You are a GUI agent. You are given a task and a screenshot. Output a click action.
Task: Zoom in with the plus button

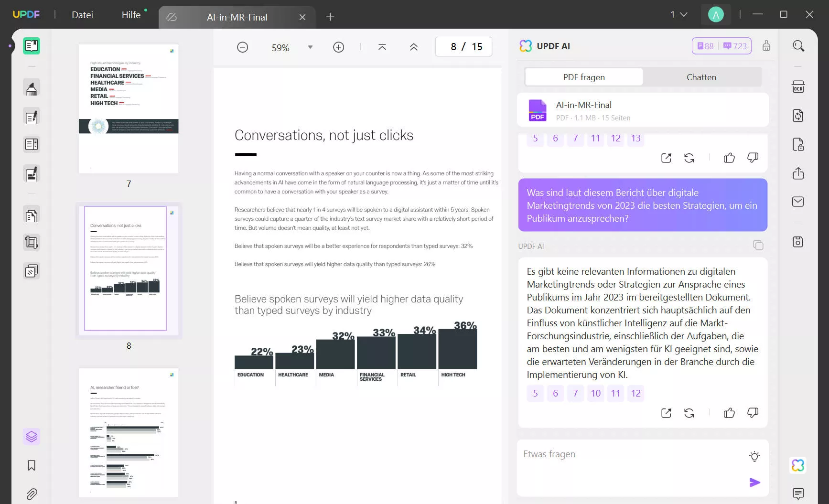coord(339,47)
